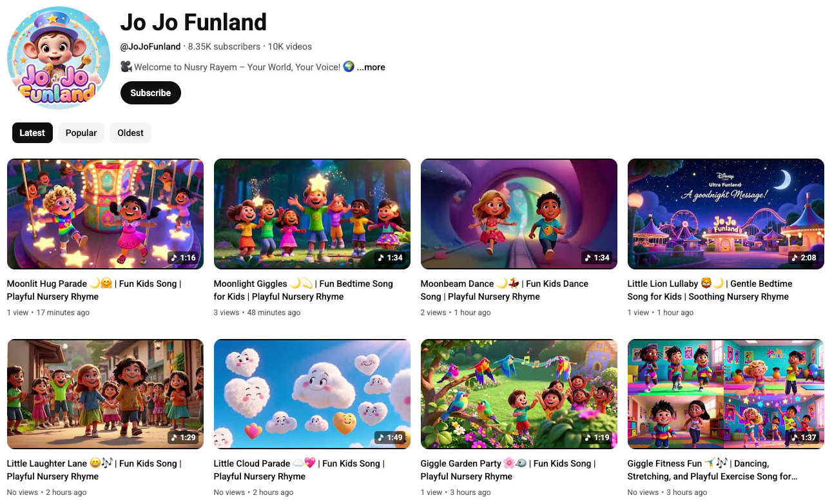Image resolution: width=832 pixels, height=504 pixels.
Task: Open the Moonlit Hug Parade video thumbnail
Action: point(105,213)
